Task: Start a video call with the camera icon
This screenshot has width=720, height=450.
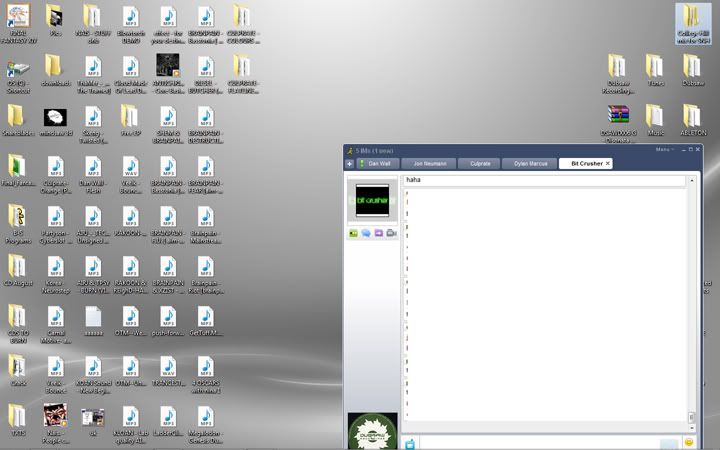Action: pyautogui.click(x=391, y=233)
